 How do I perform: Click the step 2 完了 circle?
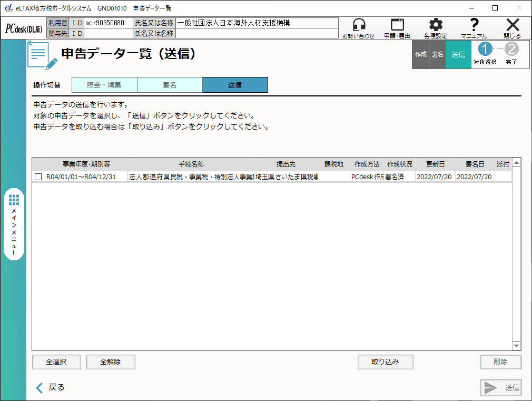point(511,49)
